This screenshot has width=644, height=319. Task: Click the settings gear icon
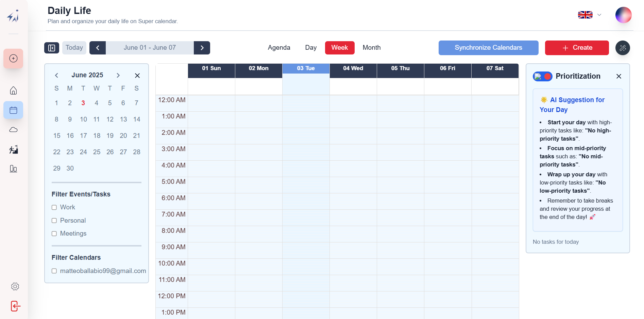(x=15, y=286)
